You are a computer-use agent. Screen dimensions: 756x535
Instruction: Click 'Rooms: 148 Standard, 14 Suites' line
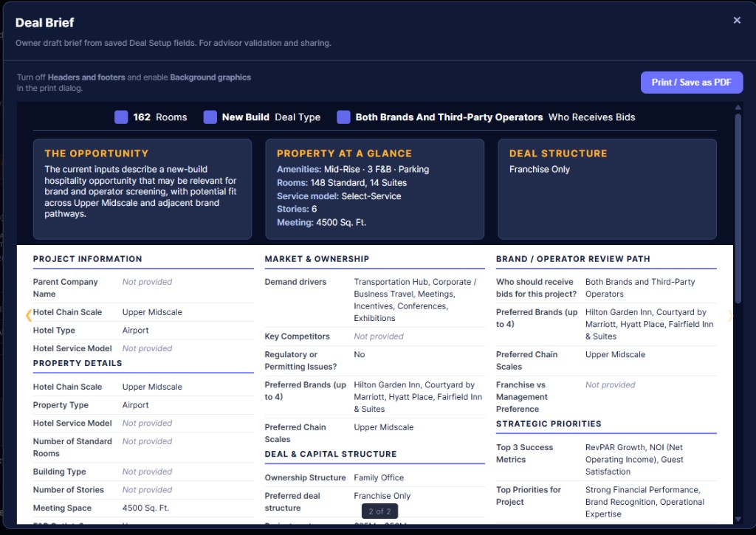click(342, 183)
